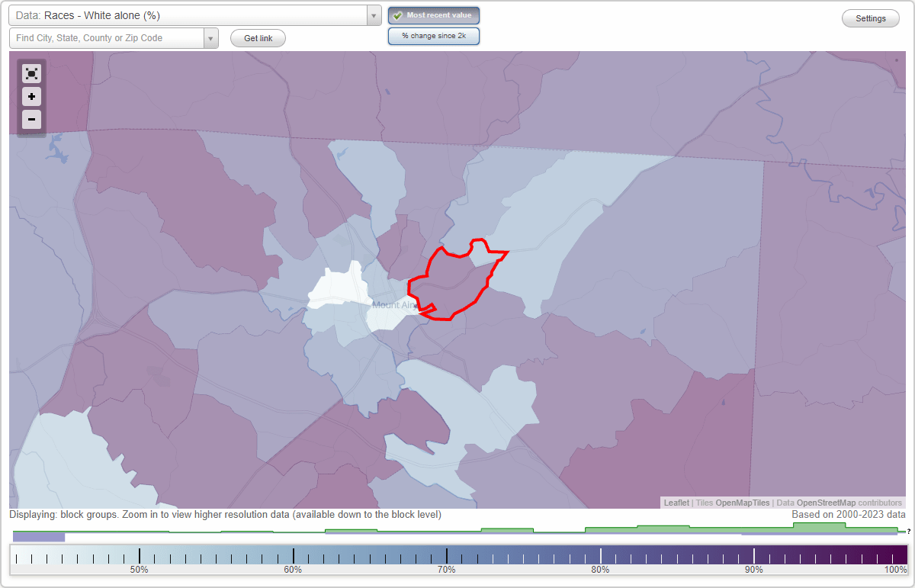915x588 pixels.
Task: Open the city search suggestions dropdown arrow
Action: (210, 37)
